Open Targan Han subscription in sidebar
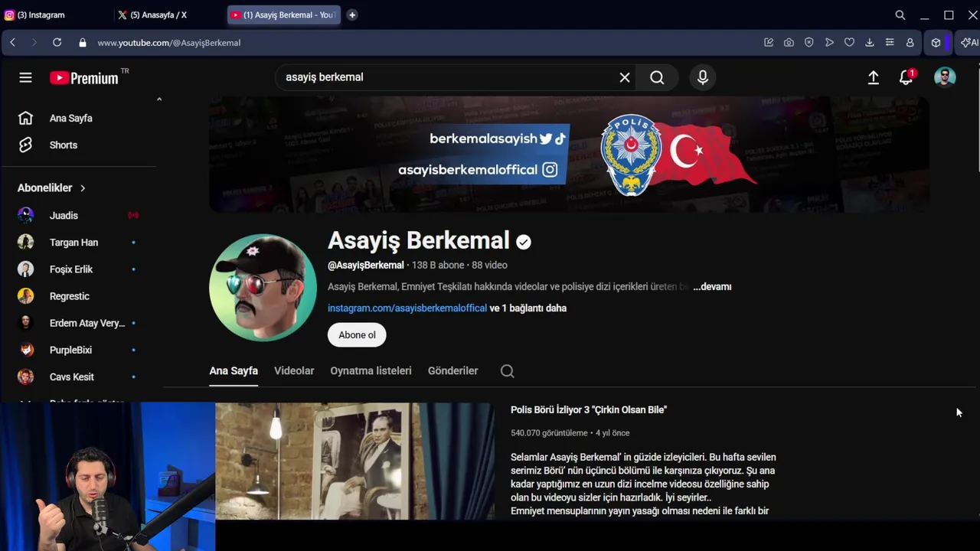 click(79, 243)
